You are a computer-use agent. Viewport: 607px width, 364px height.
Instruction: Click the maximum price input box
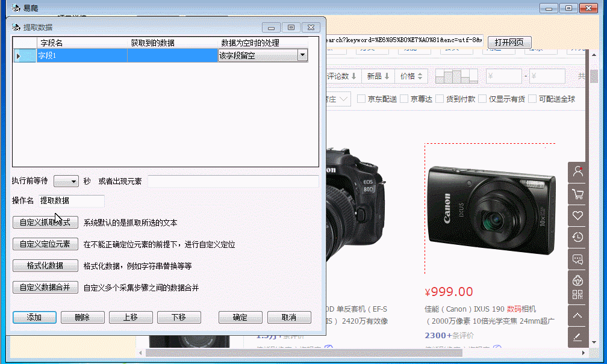(x=547, y=76)
